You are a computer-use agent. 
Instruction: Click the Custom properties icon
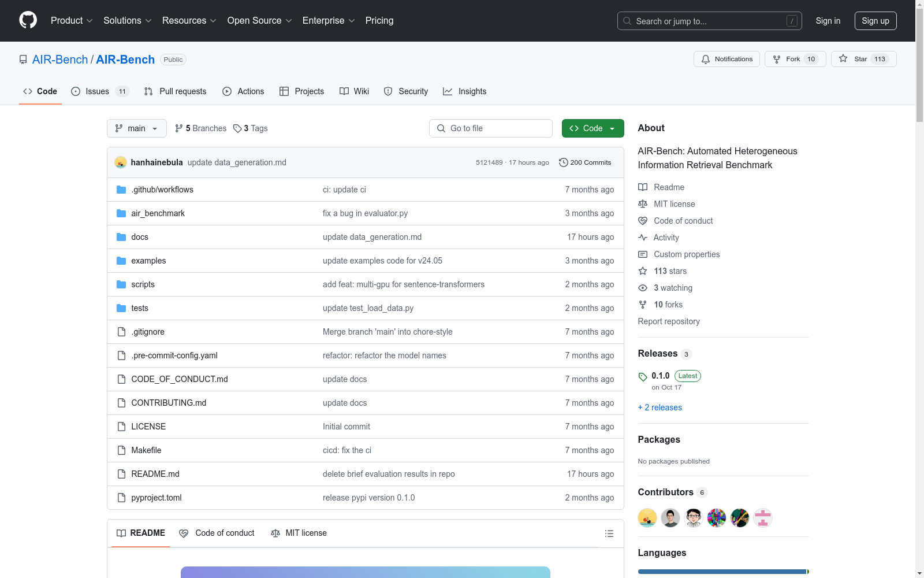(x=643, y=254)
